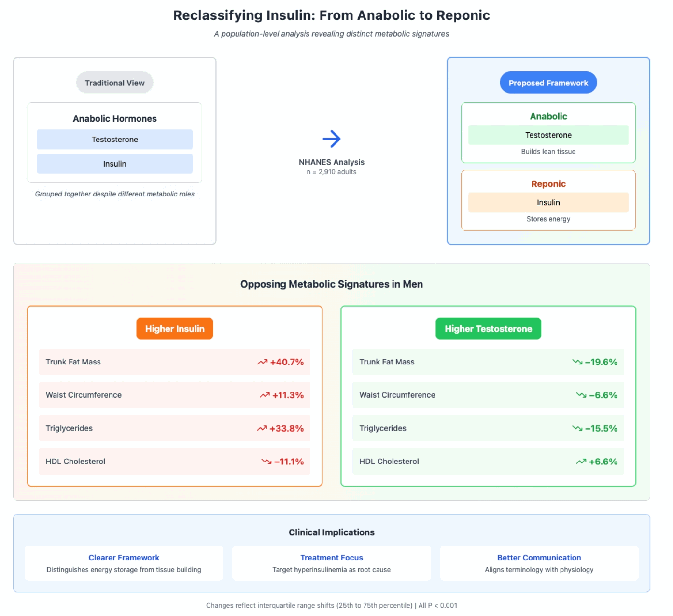Open the Treatment Focus heading link
Screen dimensions: 673x616
332,558
